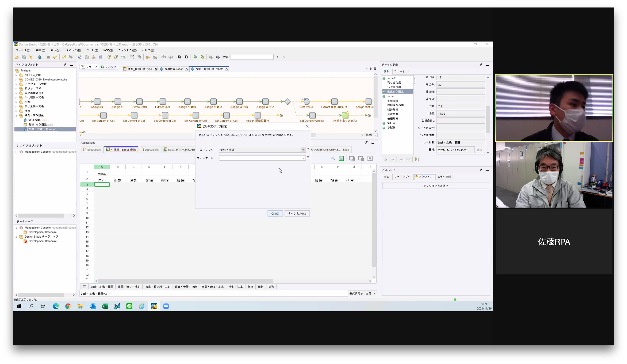Screen dimensions: 627x364
Task: Click the trash window icon in Applications toolbar
Action: coord(361,159)
